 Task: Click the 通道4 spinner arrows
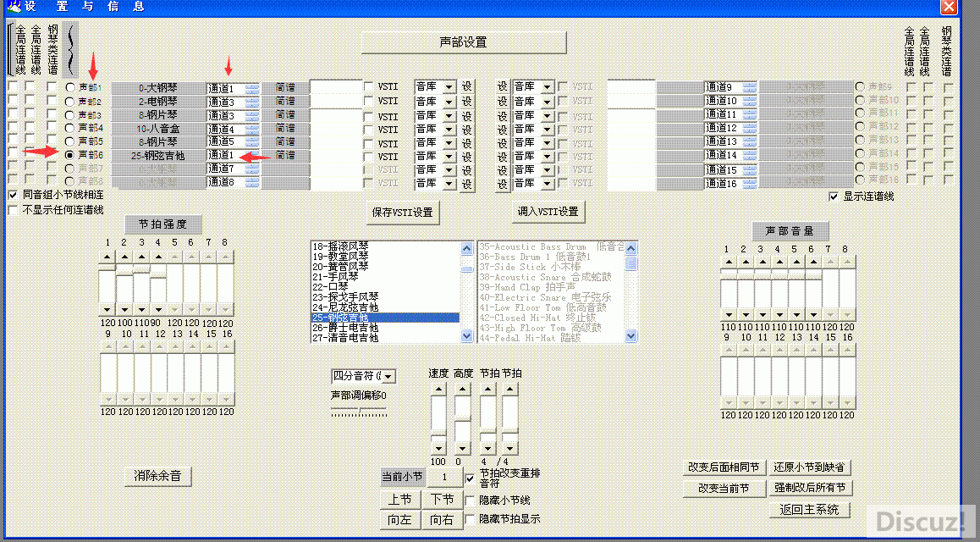tap(252, 130)
